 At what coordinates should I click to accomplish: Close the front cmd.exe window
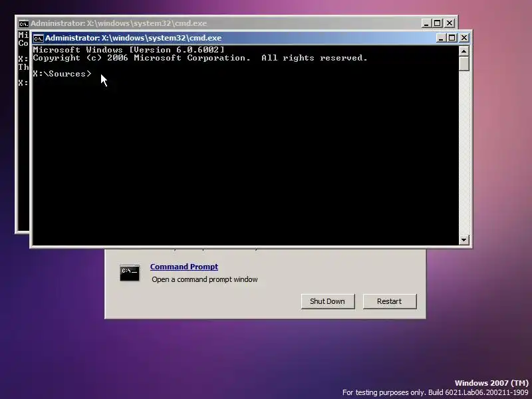pyautogui.click(x=464, y=38)
